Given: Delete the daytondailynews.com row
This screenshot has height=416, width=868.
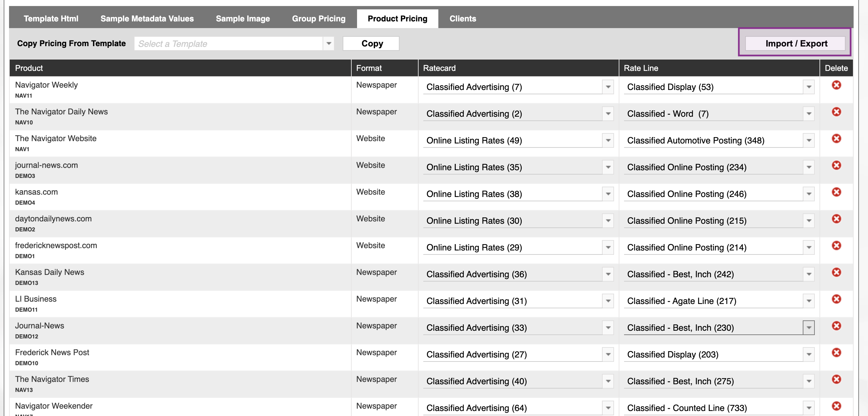Looking at the screenshot, I should coord(836,219).
